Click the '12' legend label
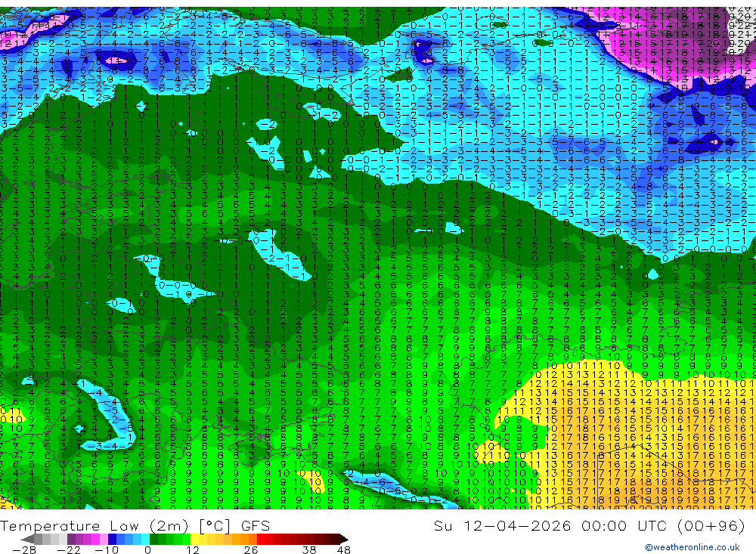The height and width of the screenshot is (554, 756). pos(193,549)
